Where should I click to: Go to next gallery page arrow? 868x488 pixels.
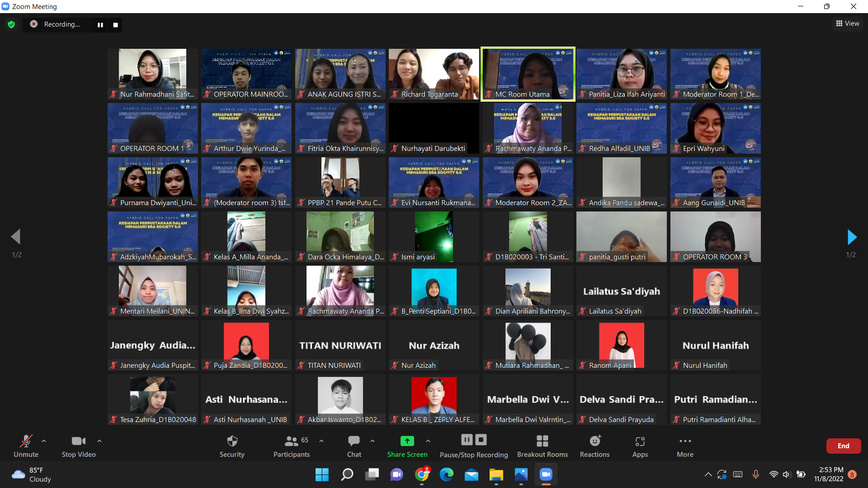coord(852,237)
